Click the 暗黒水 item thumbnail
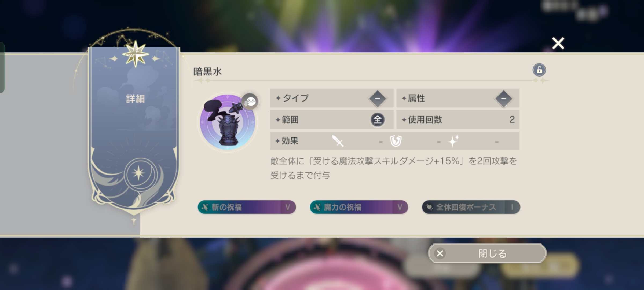Image resolution: width=644 pixels, height=290 pixels. (228, 122)
